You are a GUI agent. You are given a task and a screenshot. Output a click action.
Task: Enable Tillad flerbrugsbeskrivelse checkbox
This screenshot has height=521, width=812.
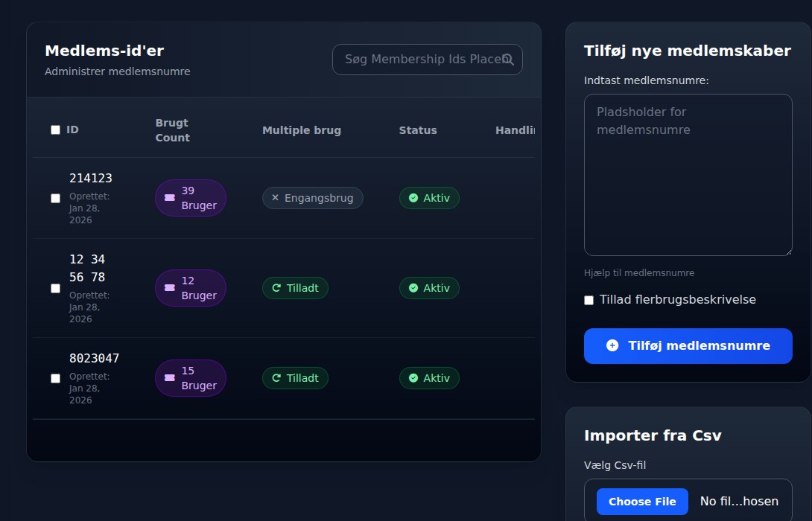(x=589, y=300)
